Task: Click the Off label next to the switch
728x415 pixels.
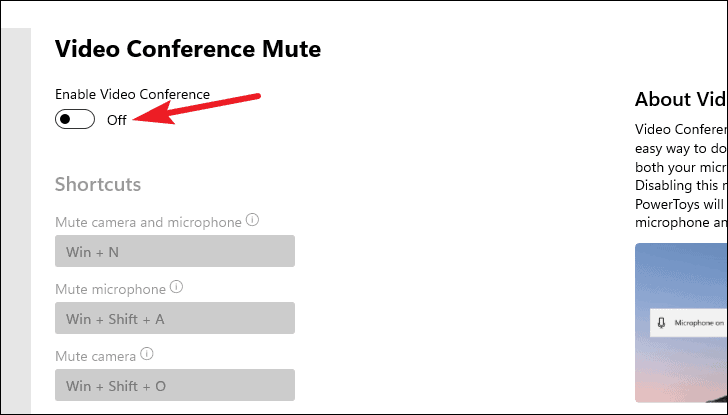Action: click(117, 120)
